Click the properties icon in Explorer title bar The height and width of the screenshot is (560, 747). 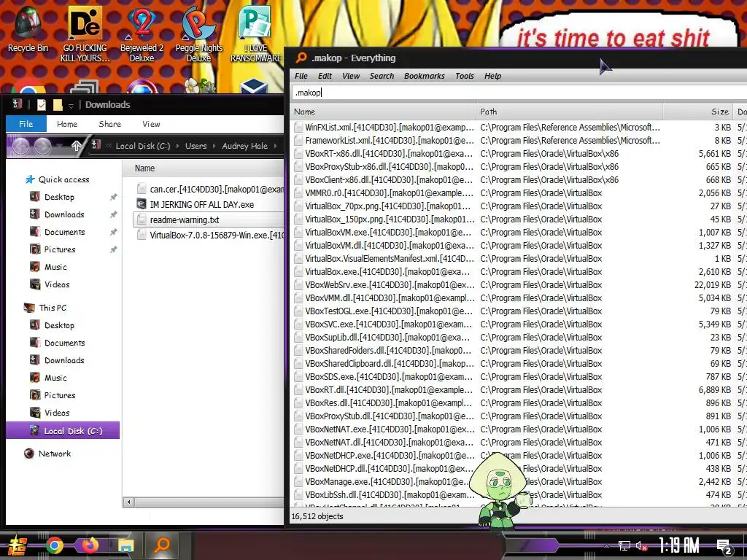[x=42, y=105]
